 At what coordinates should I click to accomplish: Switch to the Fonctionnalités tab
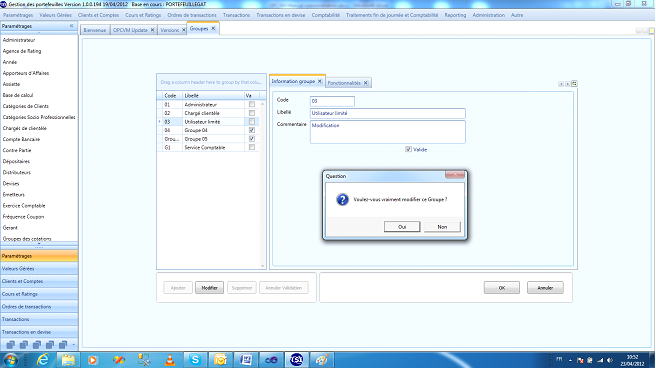coord(344,83)
